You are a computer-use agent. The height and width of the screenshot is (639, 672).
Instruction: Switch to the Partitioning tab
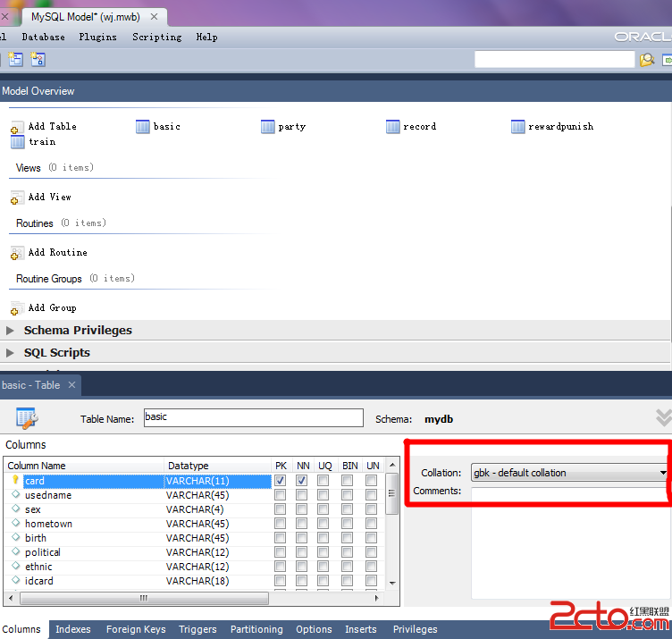[x=256, y=629]
